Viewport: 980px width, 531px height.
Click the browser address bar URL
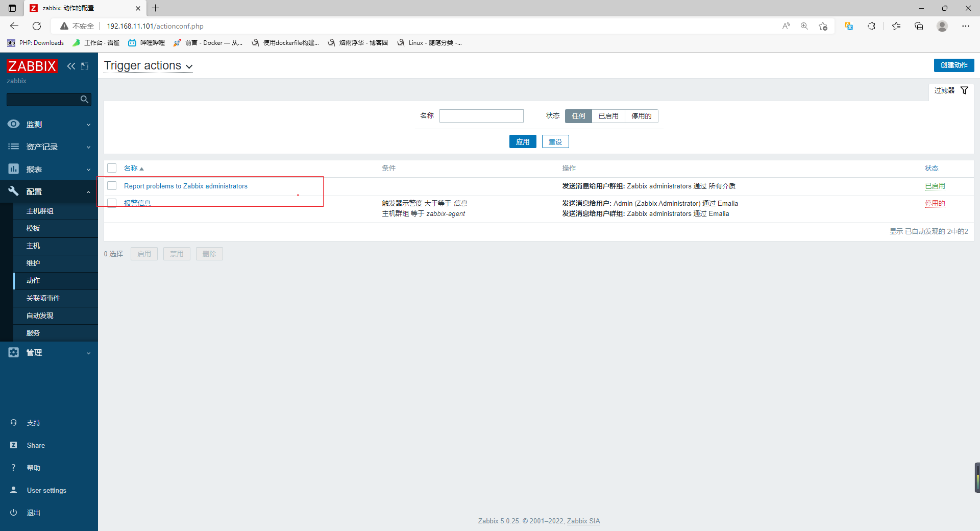tap(155, 26)
